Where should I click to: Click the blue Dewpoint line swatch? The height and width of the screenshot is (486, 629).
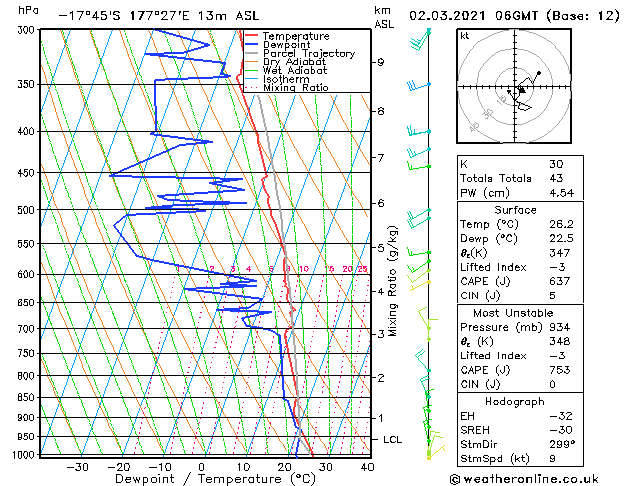251,45
